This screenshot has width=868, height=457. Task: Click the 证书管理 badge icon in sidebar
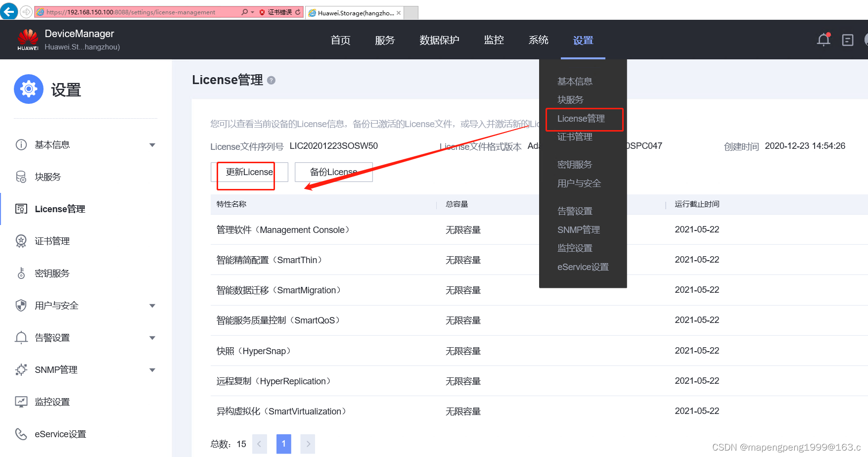[21, 241]
